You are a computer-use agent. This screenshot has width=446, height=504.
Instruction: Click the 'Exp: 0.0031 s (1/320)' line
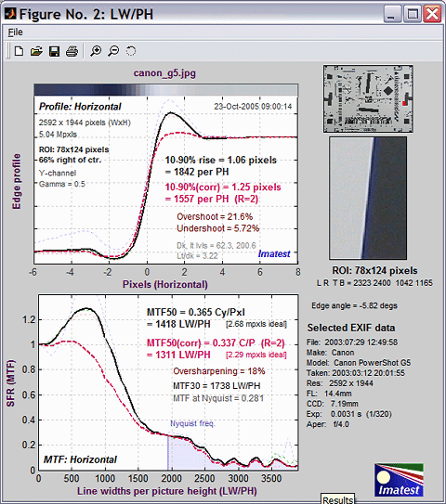pos(349,414)
